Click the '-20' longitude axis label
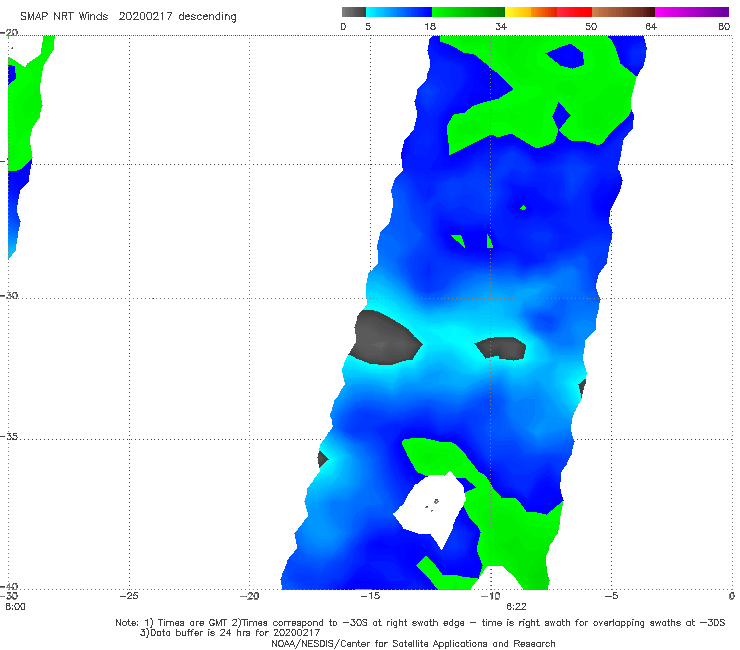740x650 pixels. (x=249, y=596)
